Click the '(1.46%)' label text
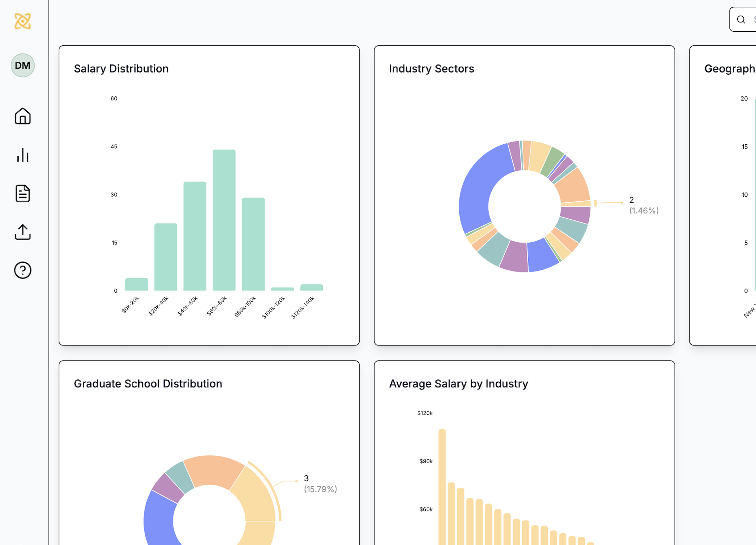This screenshot has height=545, width=756. click(x=644, y=211)
